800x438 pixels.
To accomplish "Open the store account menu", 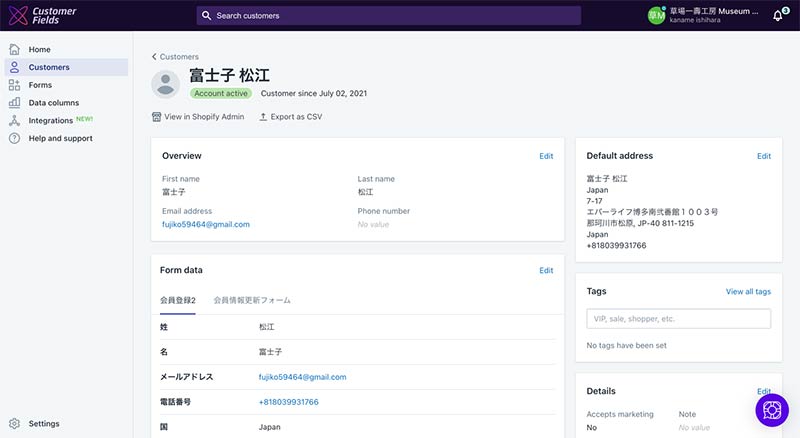I will (x=705, y=15).
